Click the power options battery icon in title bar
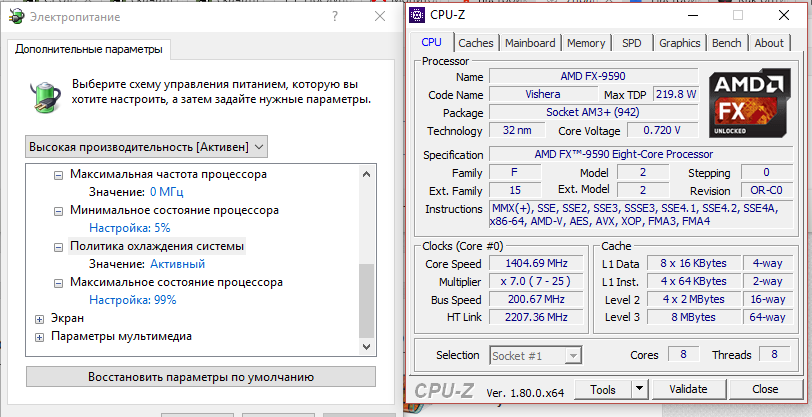 coord(17,17)
